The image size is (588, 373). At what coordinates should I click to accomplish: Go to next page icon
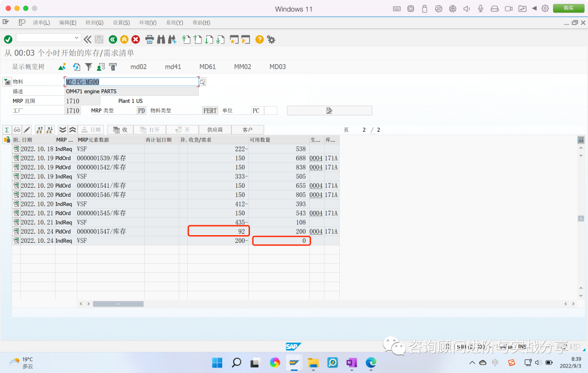pos(209,39)
